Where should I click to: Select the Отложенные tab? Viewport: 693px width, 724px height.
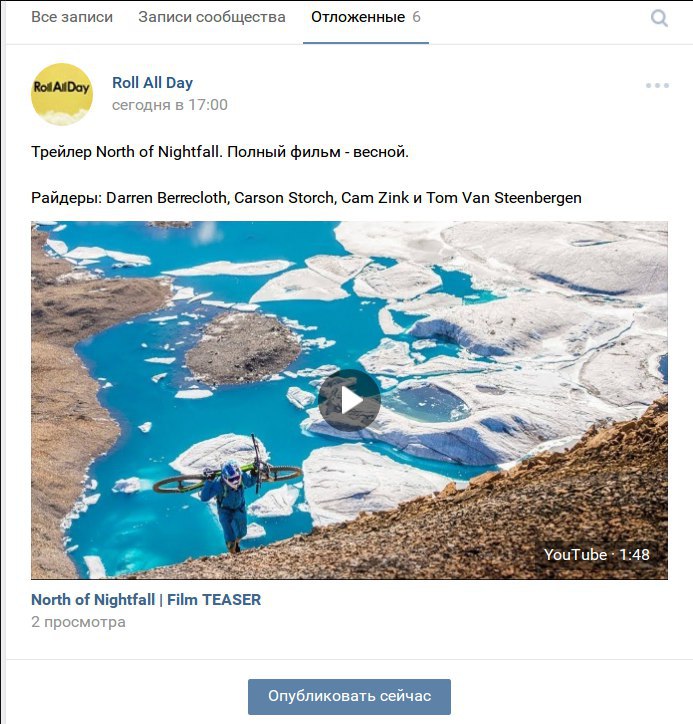[358, 17]
